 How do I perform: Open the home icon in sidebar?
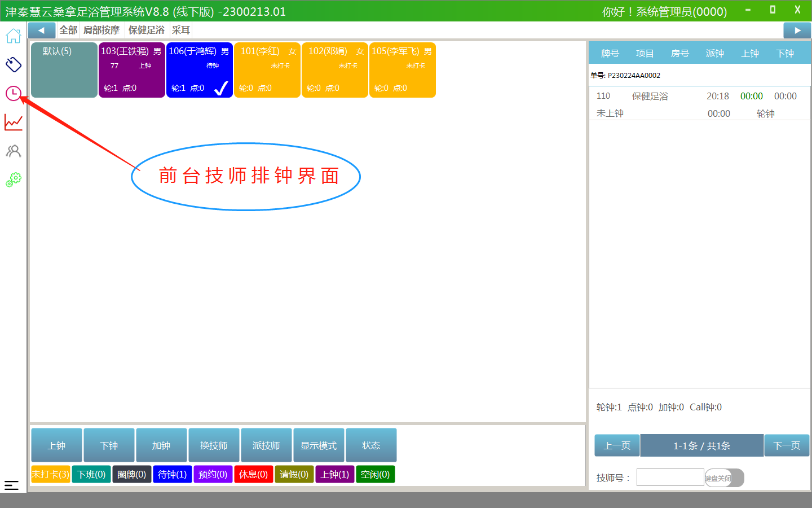pyautogui.click(x=14, y=36)
